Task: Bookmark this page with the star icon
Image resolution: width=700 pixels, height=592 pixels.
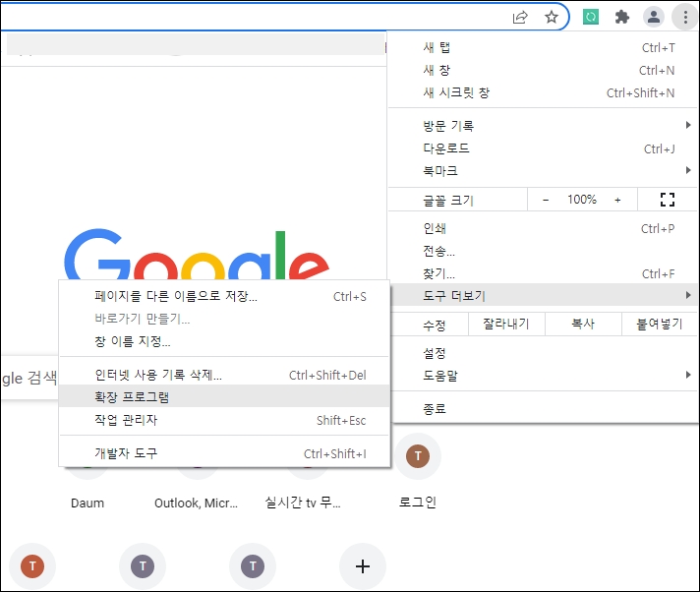Action: [x=552, y=18]
